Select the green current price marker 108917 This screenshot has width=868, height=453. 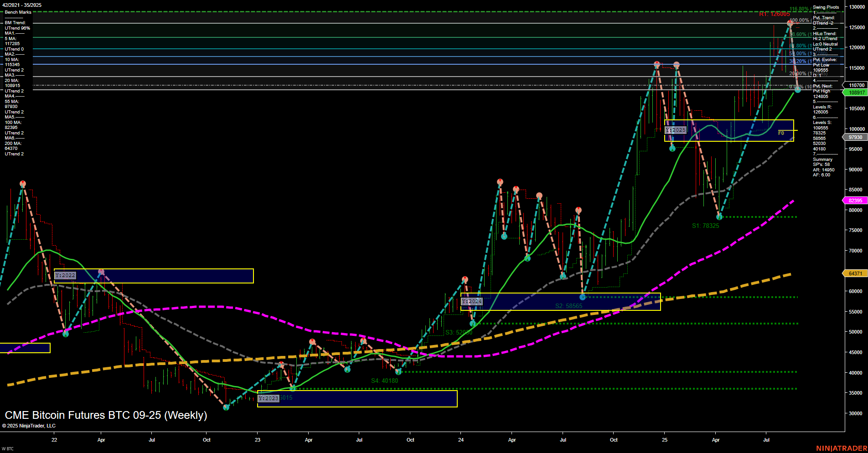click(853, 93)
